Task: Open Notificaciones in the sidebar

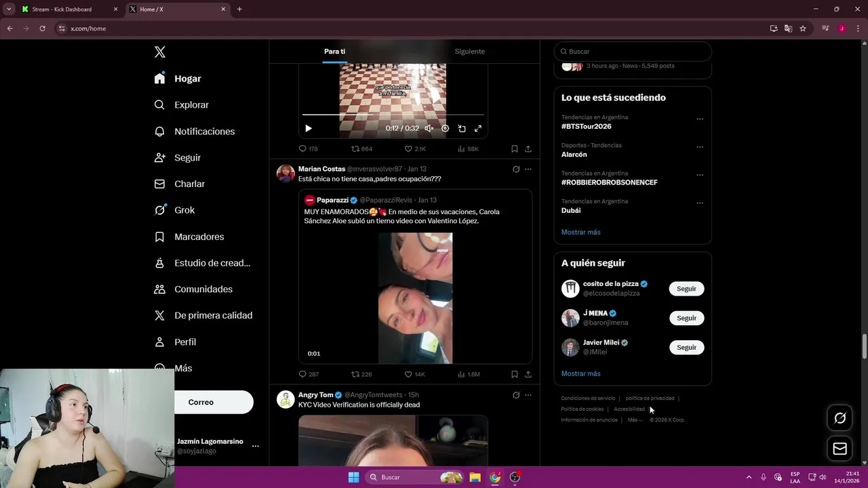Action: 194,131
